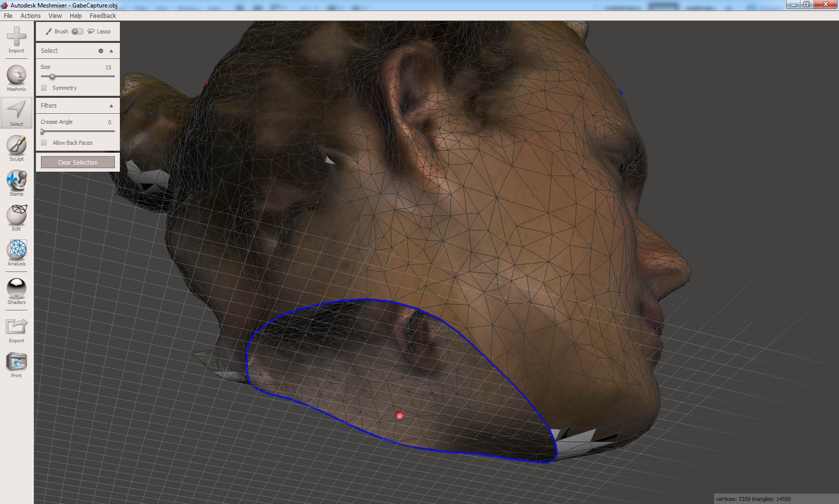The width and height of the screenshot is (839, 504).
Task: Click the Crease Angle value 0
Action: click(110, 122)
